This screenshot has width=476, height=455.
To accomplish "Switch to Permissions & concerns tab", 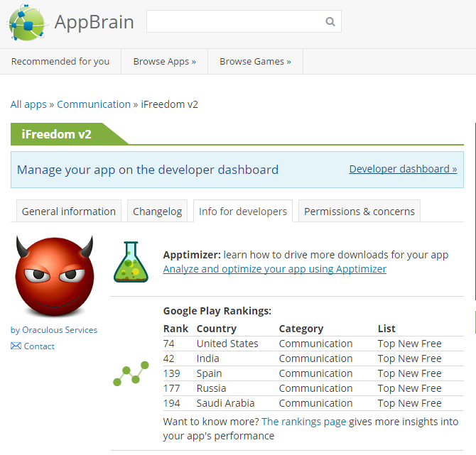I will point(359,211).
